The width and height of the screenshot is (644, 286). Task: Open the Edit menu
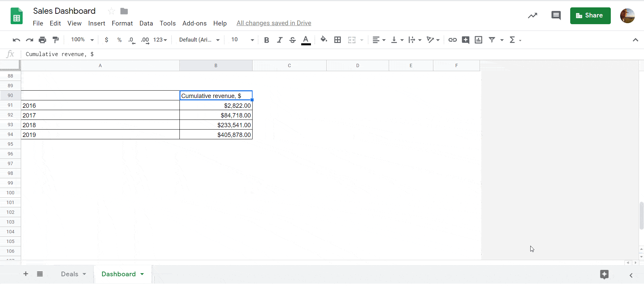pyautogui.click(x=55, y=23)
